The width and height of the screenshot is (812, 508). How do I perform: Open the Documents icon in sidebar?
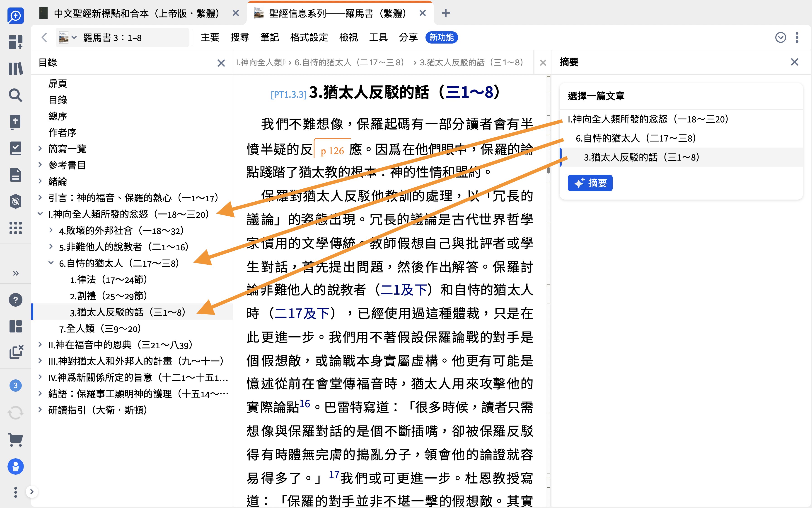tap(15, 175)
